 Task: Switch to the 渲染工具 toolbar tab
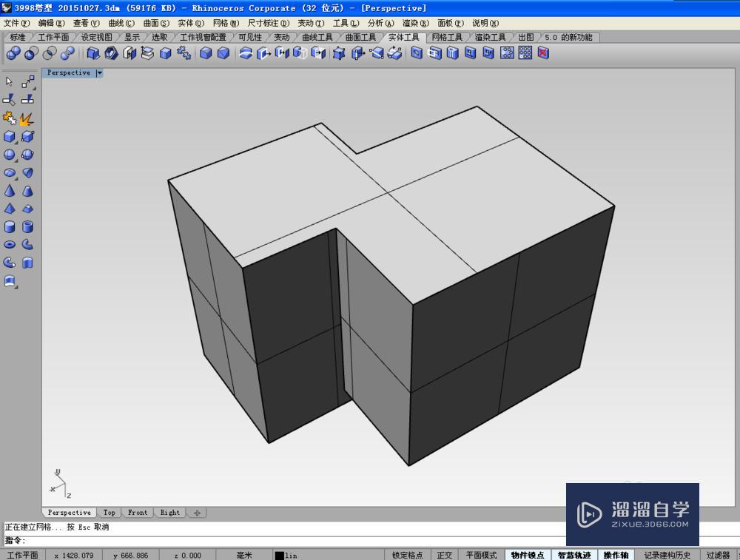(490, 37)
